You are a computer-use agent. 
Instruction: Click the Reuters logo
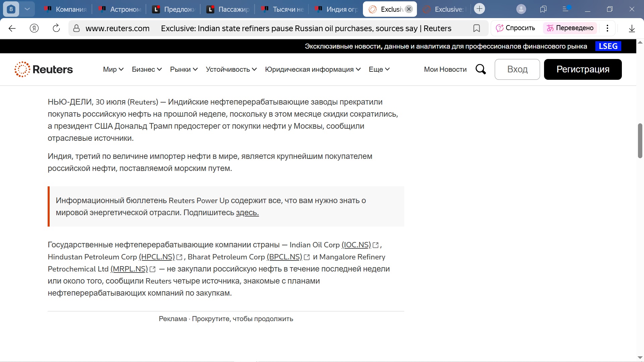pyautogui.click(x=44, y=69)
